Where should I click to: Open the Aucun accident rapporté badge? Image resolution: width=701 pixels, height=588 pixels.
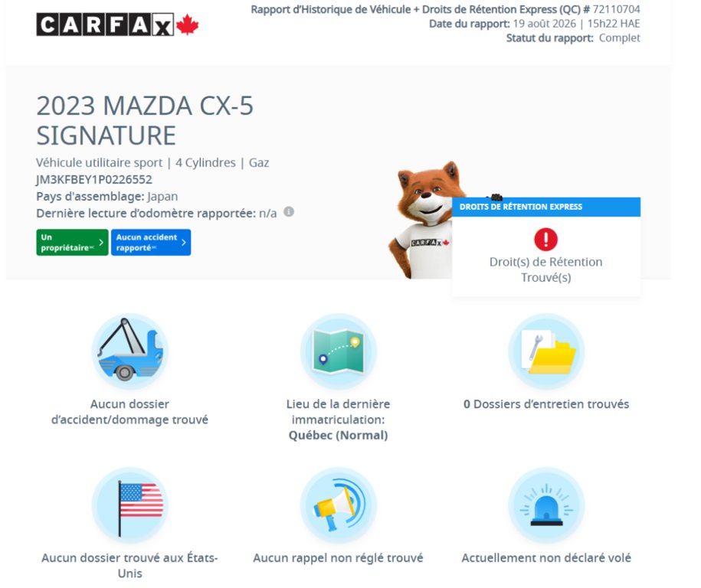click(151, 242)
